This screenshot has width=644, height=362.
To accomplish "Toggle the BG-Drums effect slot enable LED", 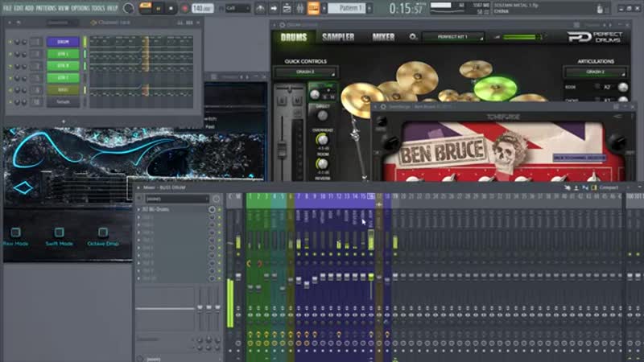I will [x=219, y=210].
